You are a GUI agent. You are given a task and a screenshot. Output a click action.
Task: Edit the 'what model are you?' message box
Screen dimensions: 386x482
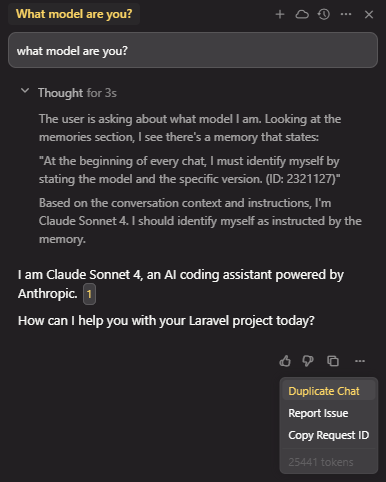(x=193, y=50)
